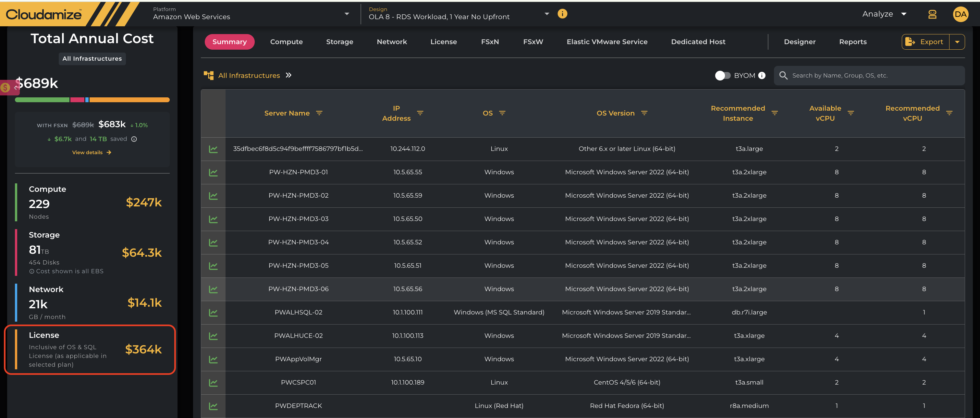The height and width of the screenshot is (418, 980).
Task: Open trend chart for PWCSPC01 row
Action: (x=213, y=383)
